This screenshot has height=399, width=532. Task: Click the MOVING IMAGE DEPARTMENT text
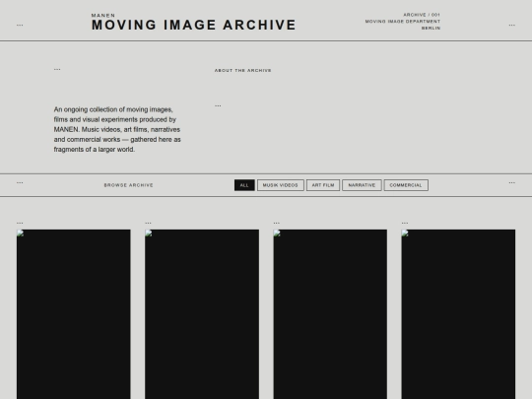(x=403, y=22)
